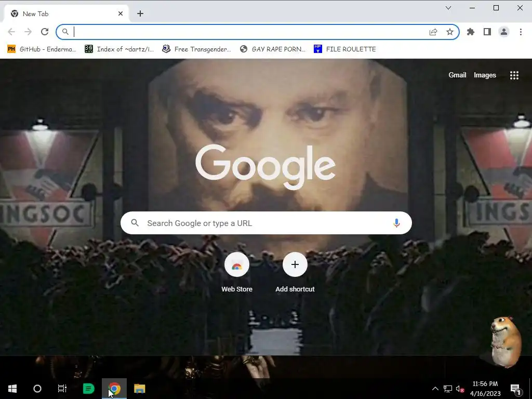Open the Google apps grid icon
This screenshot has height=399, width=532.
pos(514,75)
